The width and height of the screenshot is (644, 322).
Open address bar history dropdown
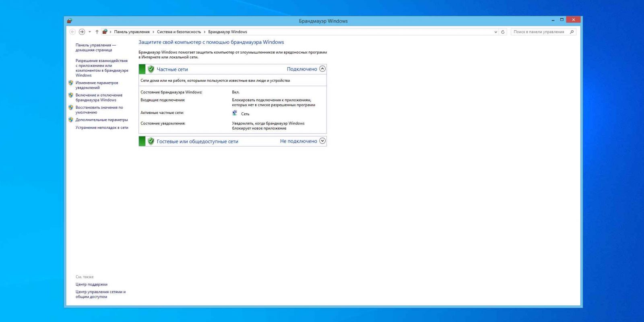pos(495,32)
